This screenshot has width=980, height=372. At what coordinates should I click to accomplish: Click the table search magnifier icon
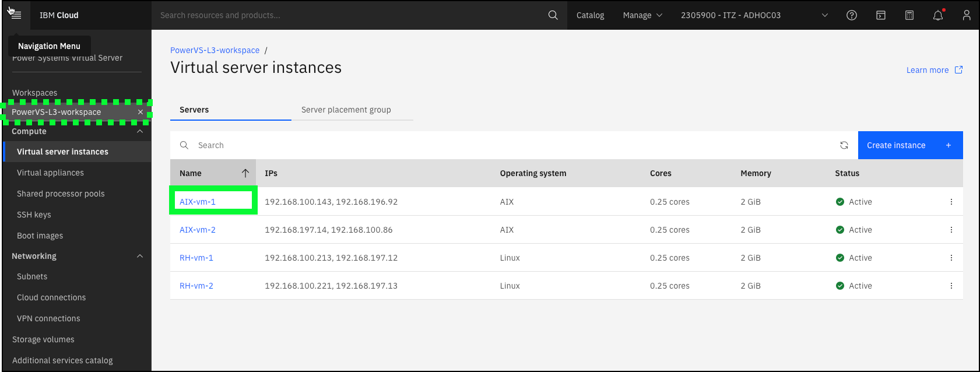[184, 145]
